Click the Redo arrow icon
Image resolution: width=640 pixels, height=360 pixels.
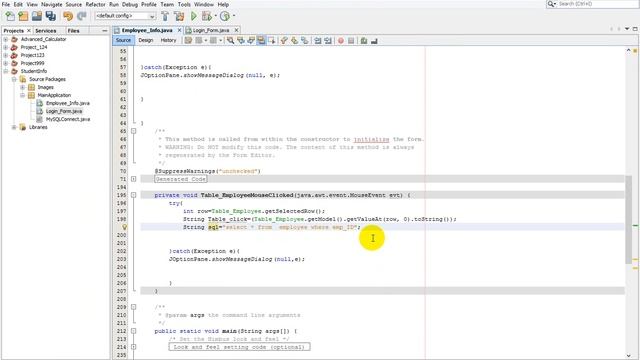82,16
